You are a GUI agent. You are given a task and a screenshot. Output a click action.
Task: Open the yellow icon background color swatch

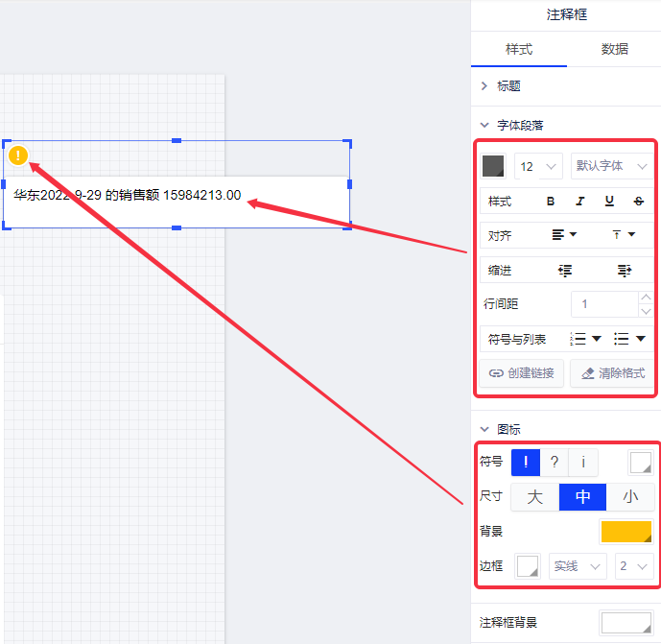(626, 532)
